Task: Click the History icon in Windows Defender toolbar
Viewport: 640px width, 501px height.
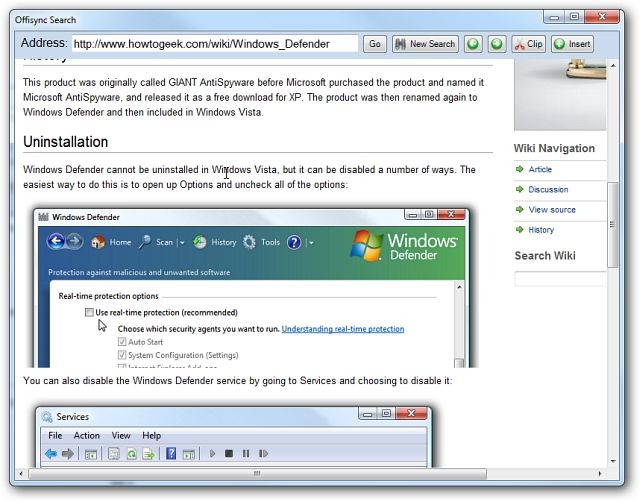Action: [200, 242]
